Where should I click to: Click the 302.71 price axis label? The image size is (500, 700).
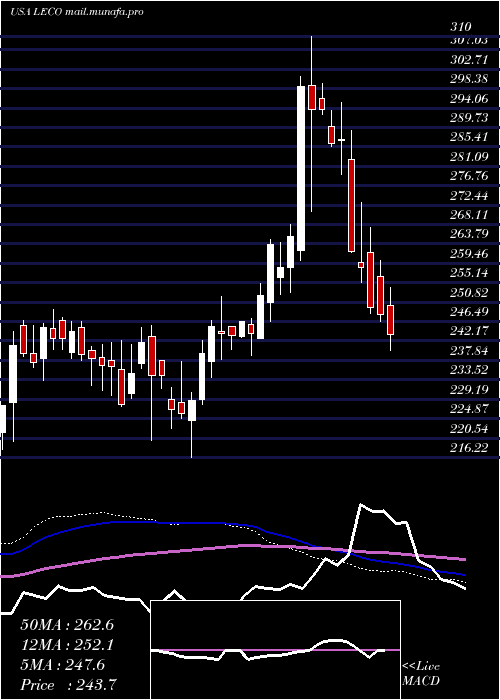[469, 59]
